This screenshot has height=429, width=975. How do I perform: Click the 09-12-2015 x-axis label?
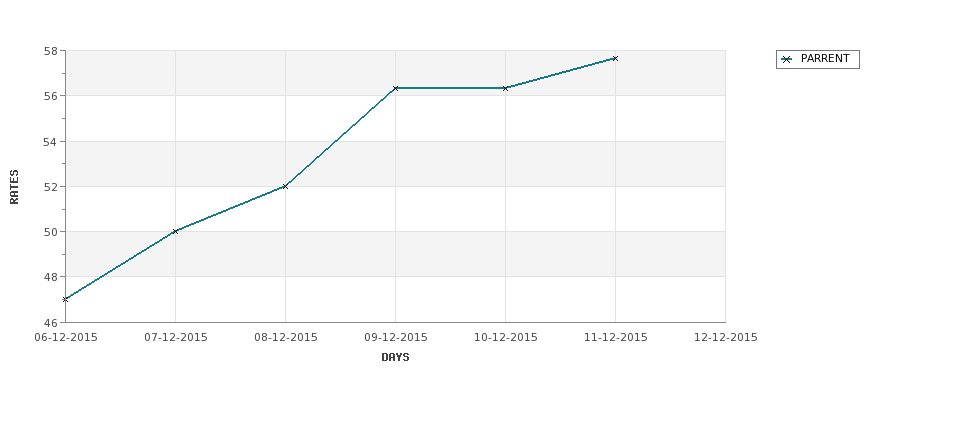396,338
